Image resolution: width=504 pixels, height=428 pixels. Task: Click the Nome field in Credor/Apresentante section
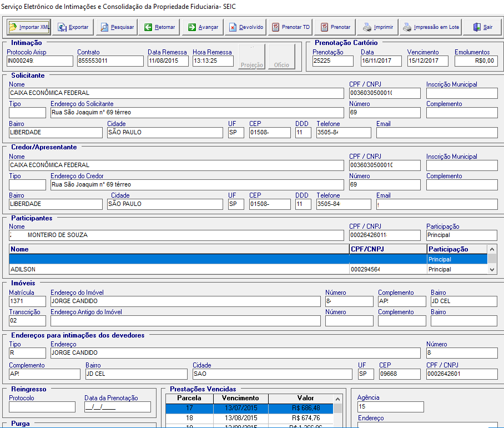(x=177, y=165)
